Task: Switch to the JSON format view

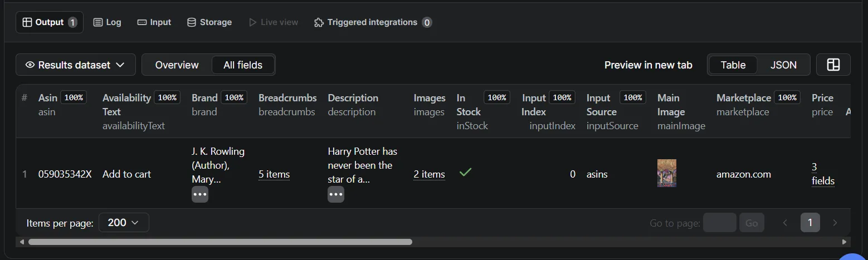Action: coord(783,65)
